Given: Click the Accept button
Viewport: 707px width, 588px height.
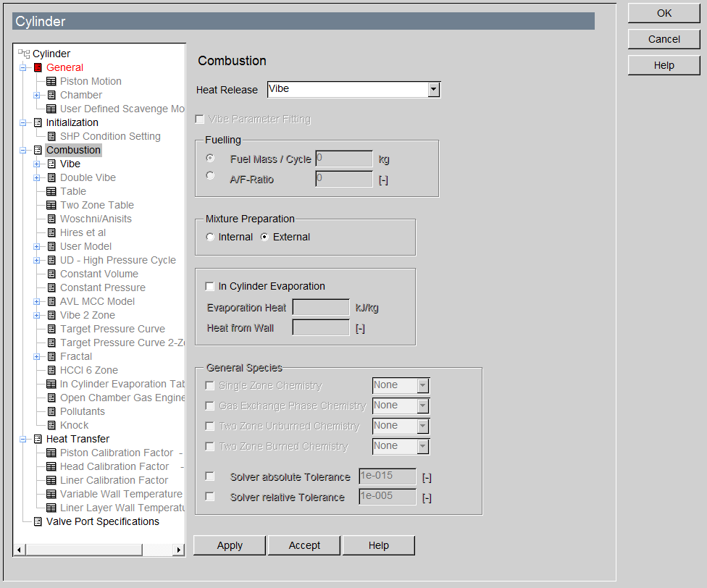Looking at the screenshot, I should pyautogui.click(x=304, y=546).
